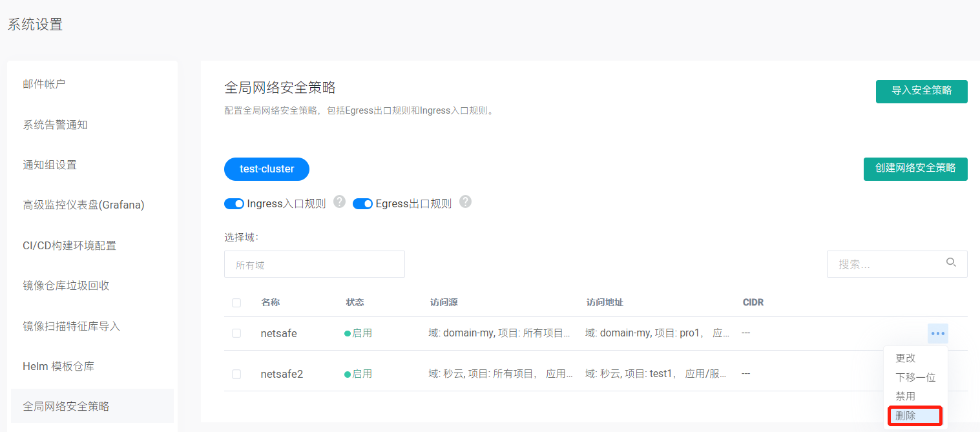Image resolution: width=980 pixels, height=432 pixels.
Task: Click help icon next to Egress出口规则
Action: point(465,202)
